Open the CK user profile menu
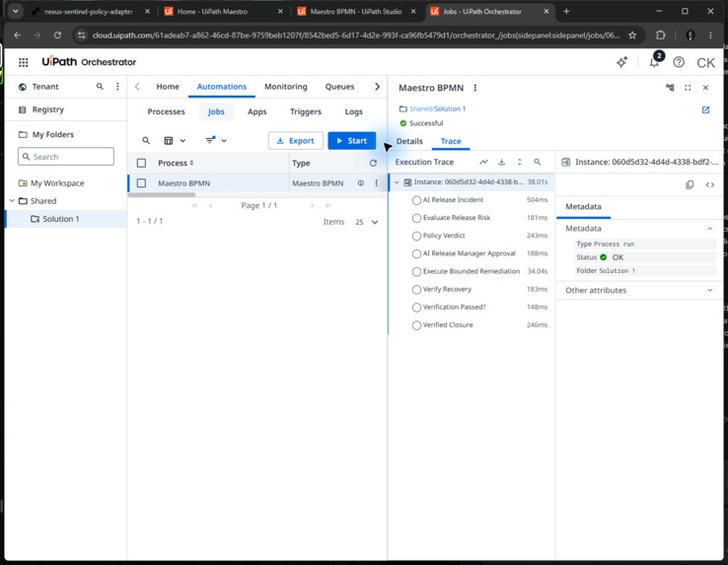Screen dimensions: 728x565 point(705,63)
